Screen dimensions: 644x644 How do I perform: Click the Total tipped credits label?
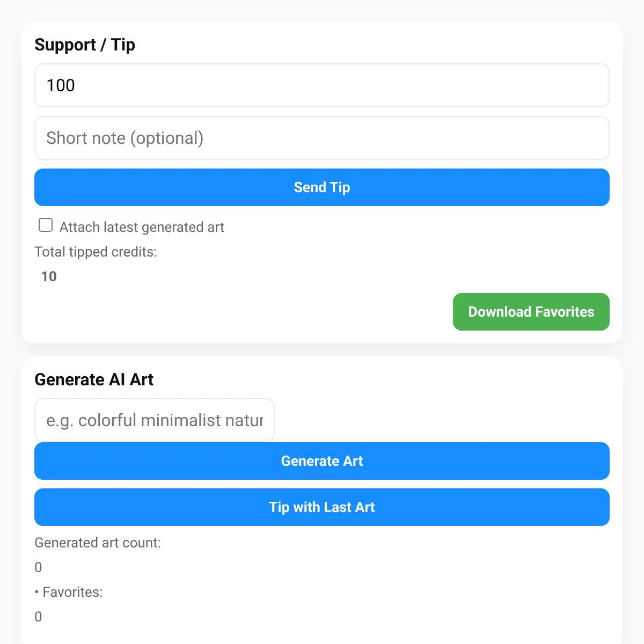pyautogui.click(x=96, y=252)
